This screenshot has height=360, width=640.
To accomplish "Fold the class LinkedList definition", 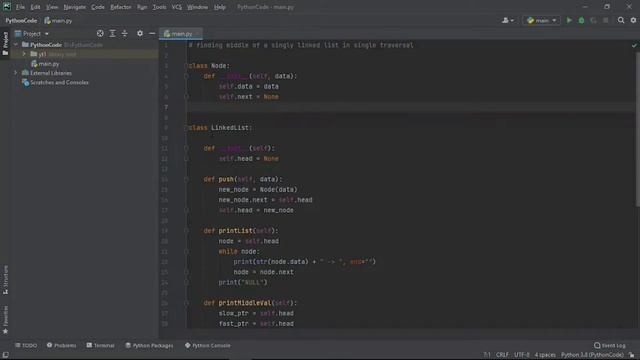I will point(186,128).
